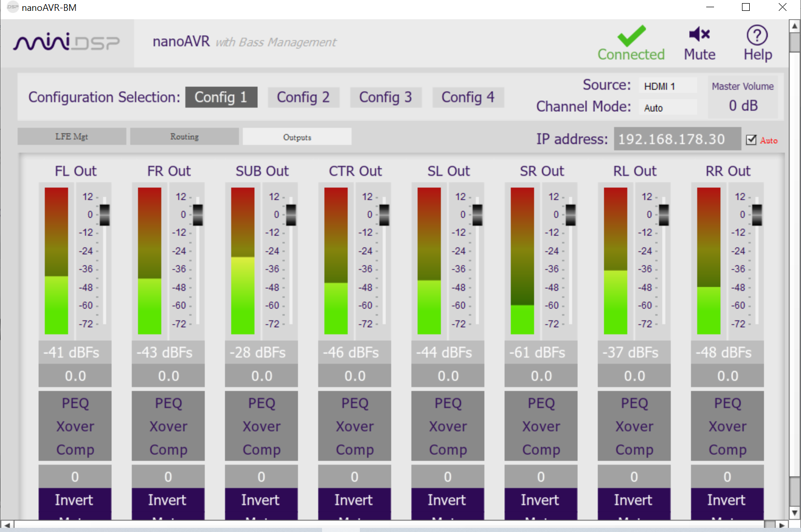
Task: Toggle the Auto IP address checkbox
Action: pyautogui.click(x=751, y=140)
